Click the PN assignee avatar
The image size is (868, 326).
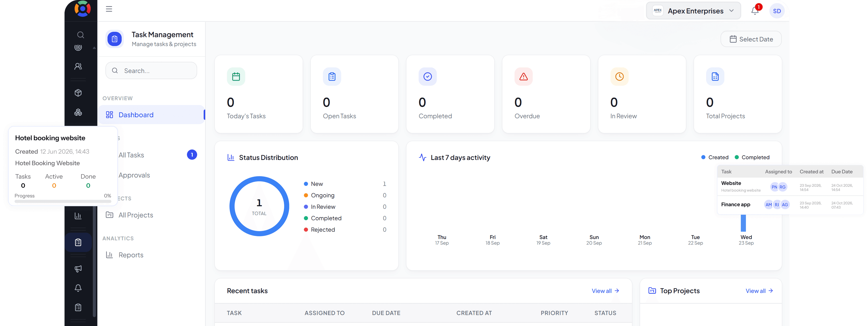pyautogui.click(x=774, y=187)
